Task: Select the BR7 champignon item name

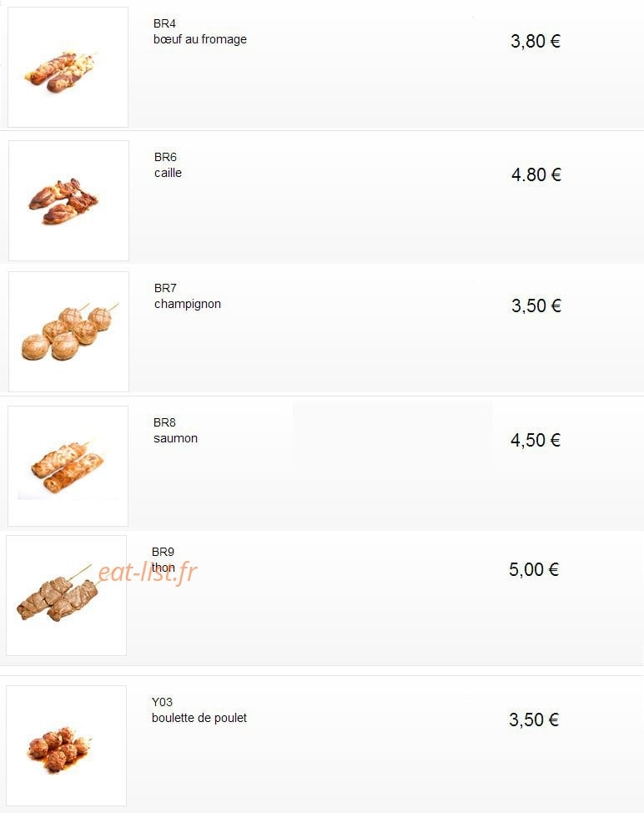Action: click(188, 296)
